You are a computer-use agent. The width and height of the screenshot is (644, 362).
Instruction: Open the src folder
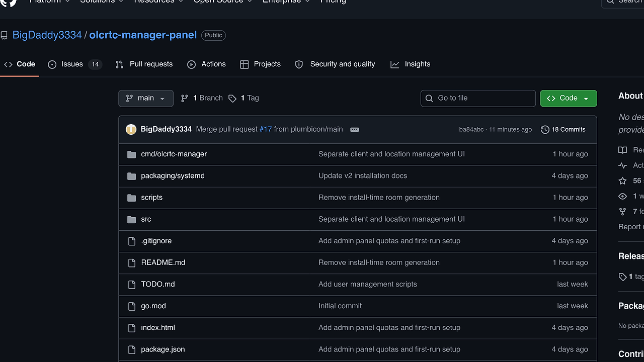click(146, 219)
